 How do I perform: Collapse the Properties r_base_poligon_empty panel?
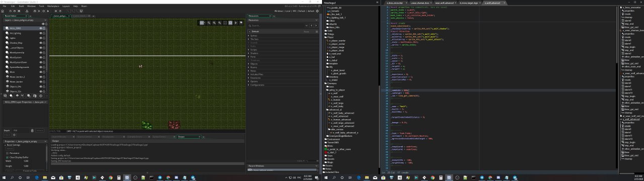(45, 141)
